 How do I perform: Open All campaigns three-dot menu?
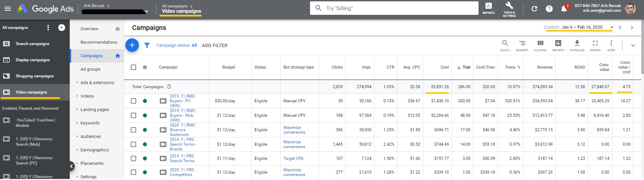pyautogui.click(x=48, y=28)
